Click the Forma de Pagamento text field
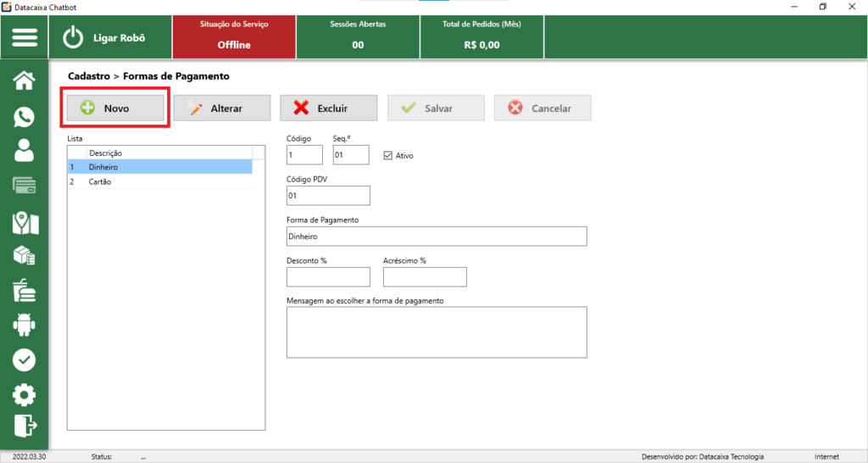This screenshot has height=463, width=868. point(437,237)
